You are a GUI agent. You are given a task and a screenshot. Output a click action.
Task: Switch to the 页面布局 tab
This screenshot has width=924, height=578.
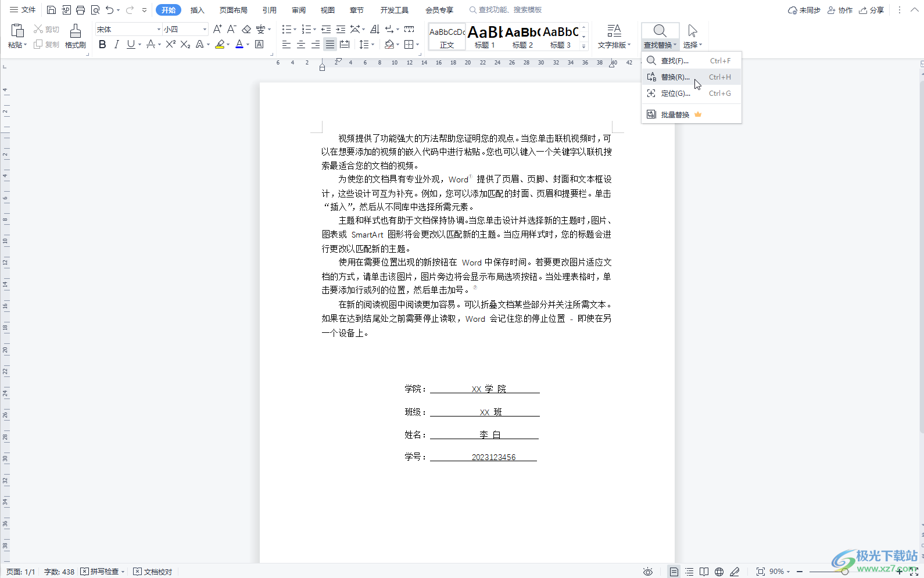click(234, 10)
